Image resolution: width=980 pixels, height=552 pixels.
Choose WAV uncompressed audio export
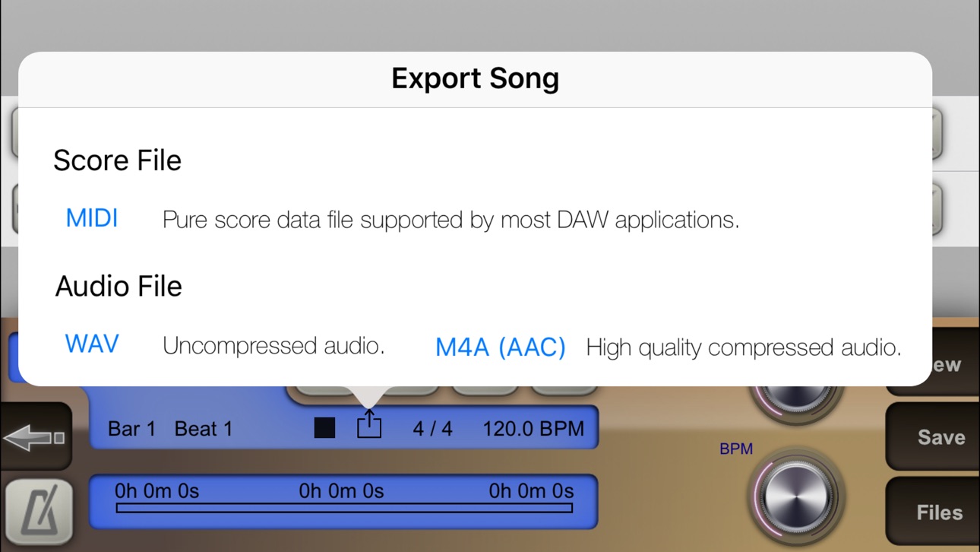click(x=92, y=344)
